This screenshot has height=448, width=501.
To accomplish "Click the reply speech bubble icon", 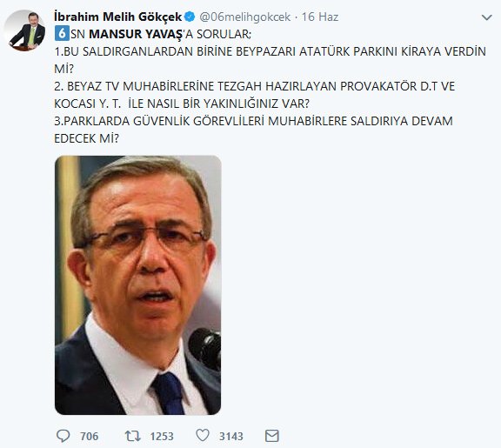I will click(x=63, y=436).
